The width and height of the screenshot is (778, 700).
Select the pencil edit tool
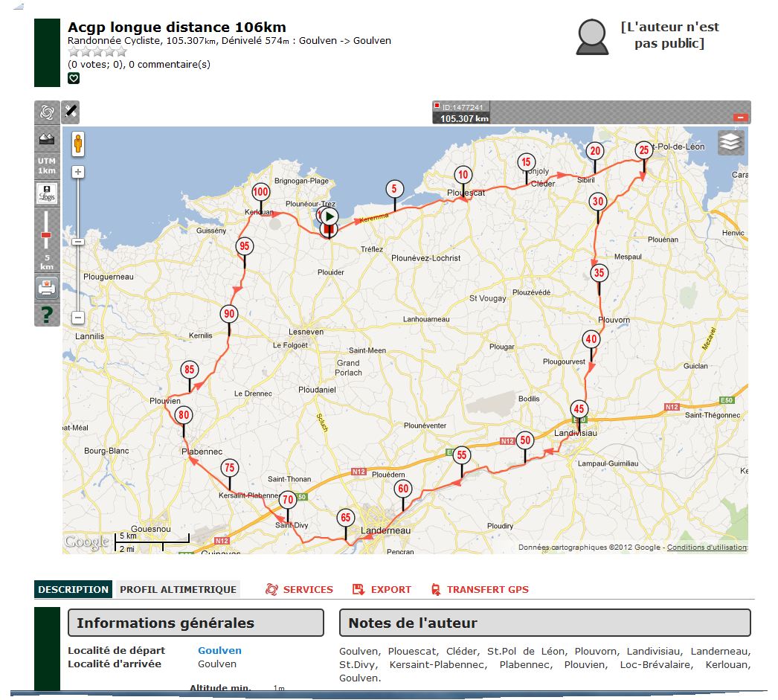(x=70, y=112)
